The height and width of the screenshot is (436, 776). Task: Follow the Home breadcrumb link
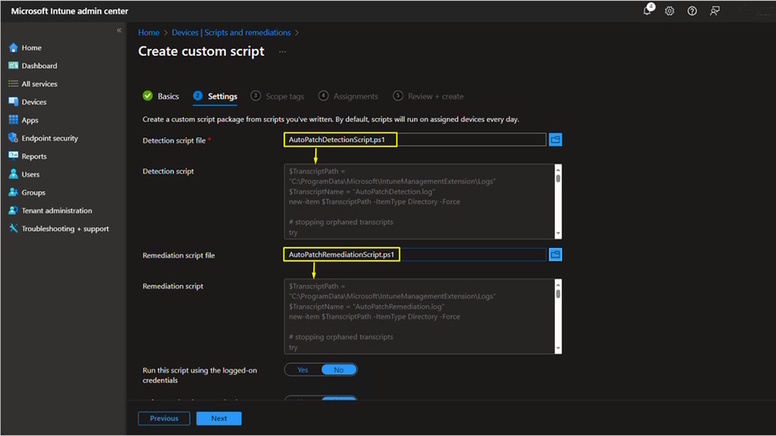[x=148, y=32]
